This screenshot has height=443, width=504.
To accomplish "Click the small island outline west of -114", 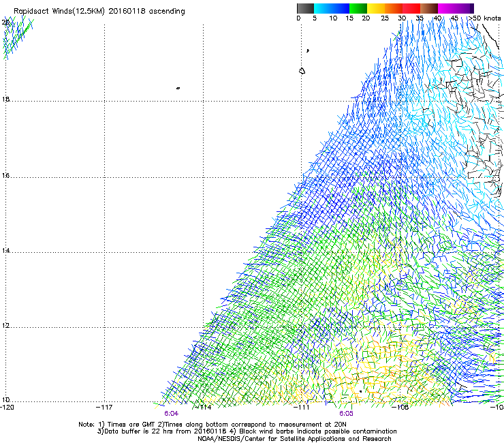I will point(178,88).
